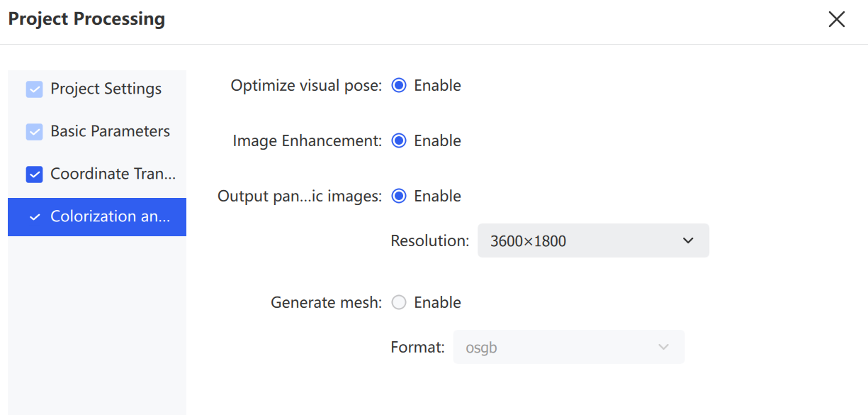Click the Project Processing dialog title
Image resolution: width=868 pixels, height=415 pixels.
pos(86,19)
